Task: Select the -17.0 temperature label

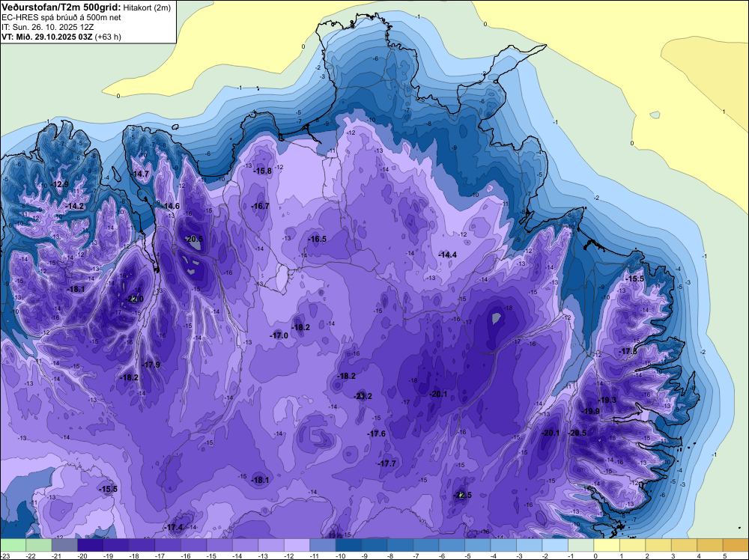Action: coord(279,335)
